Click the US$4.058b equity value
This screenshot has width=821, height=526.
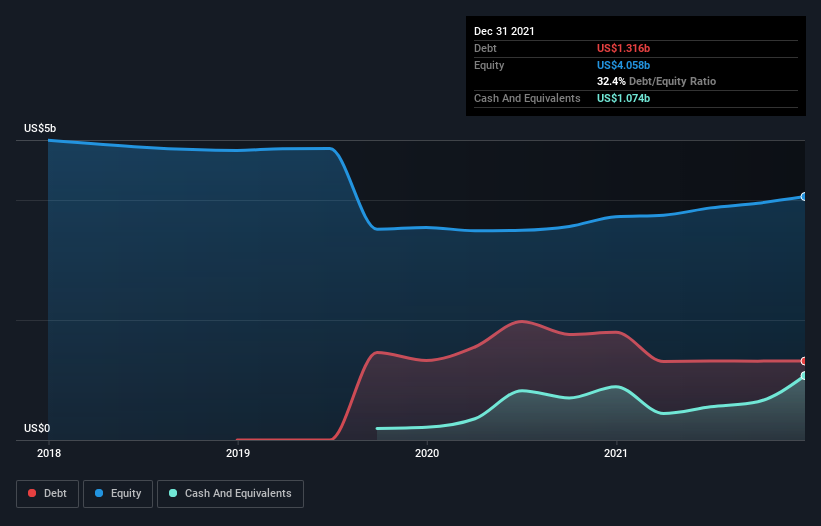(623, 65)
